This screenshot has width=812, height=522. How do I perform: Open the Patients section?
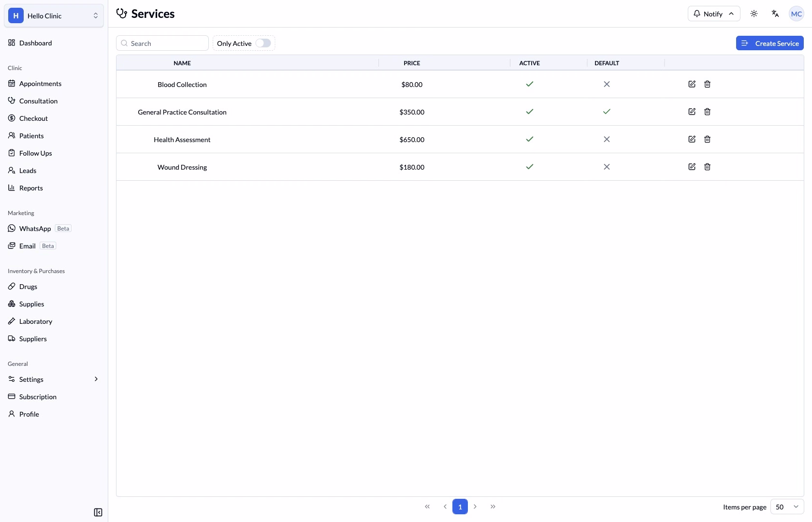[x=54, y=136]
